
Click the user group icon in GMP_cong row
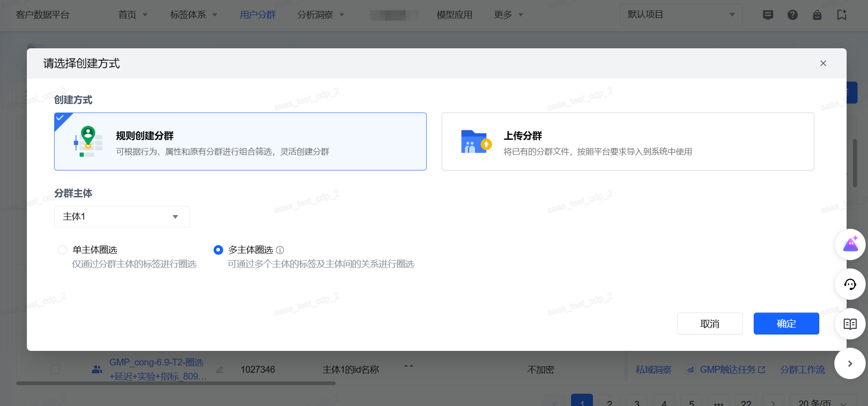tap(97, 370)
